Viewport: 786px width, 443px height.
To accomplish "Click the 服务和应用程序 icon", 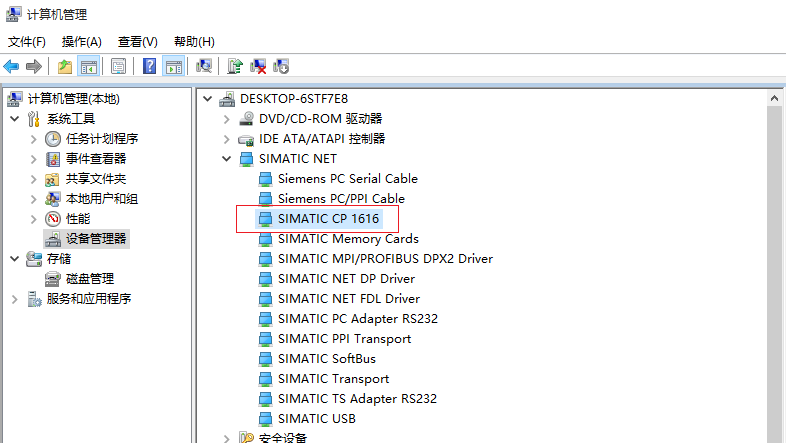I will point(34,299).
